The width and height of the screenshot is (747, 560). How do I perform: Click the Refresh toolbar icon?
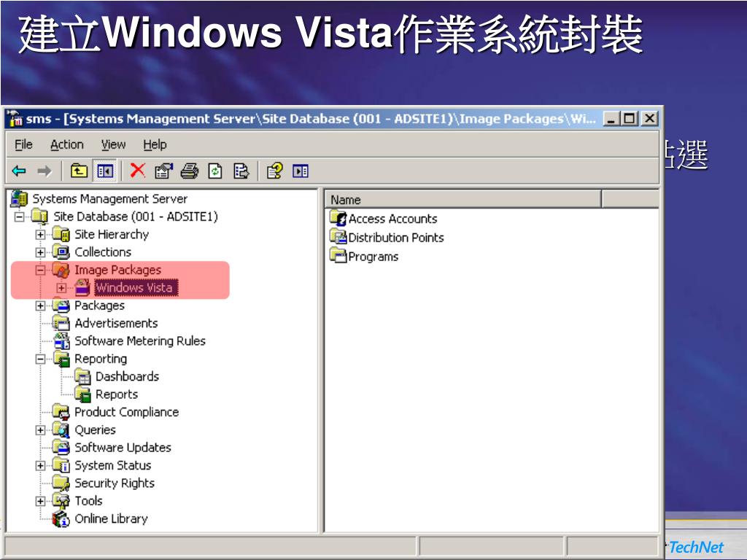[x=215, y=171]
